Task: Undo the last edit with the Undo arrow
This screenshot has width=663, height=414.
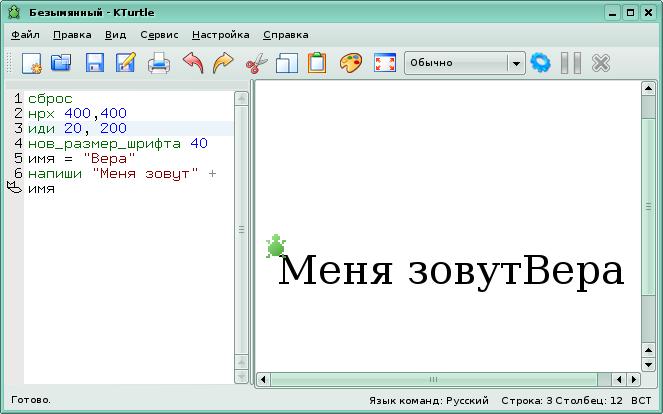Action: (x=192, y=63)
